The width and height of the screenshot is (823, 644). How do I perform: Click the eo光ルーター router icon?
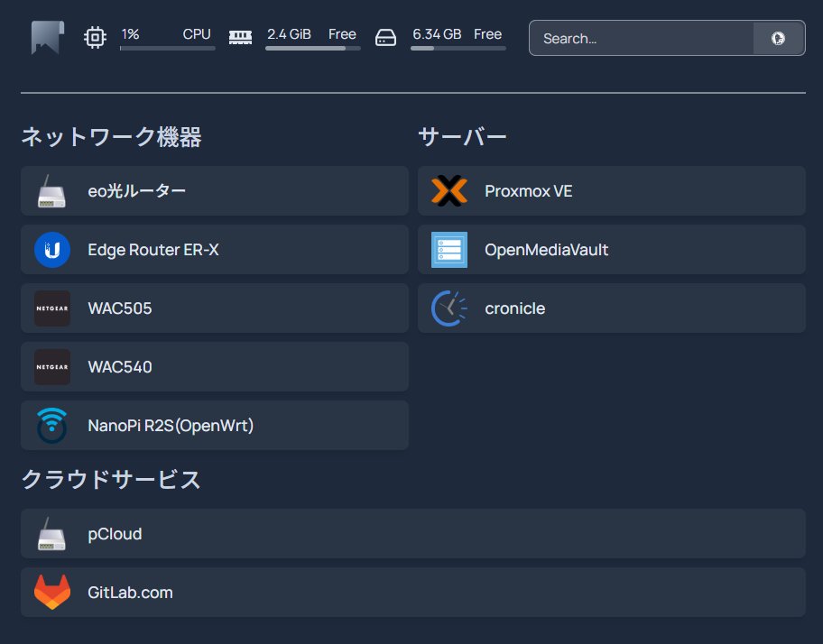click(52, 191)
